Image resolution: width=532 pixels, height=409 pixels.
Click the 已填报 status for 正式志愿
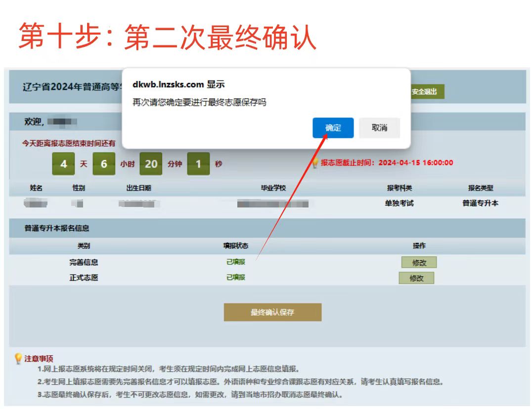tap(236, 277)
